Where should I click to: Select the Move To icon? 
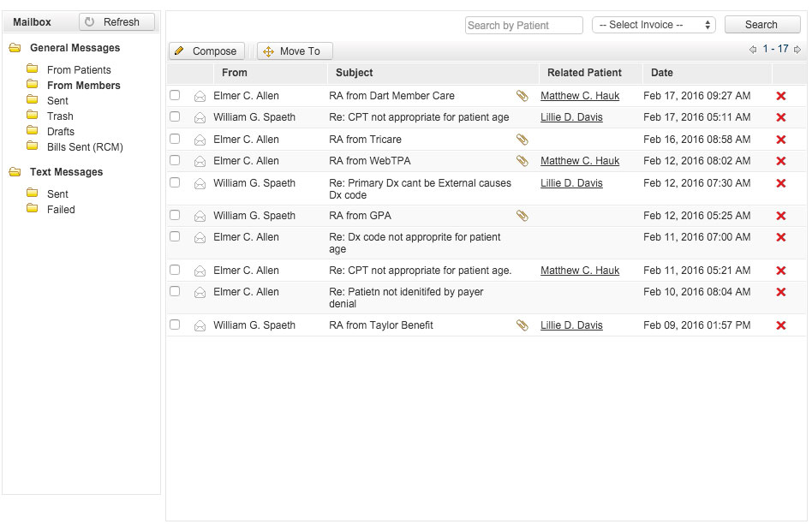click(x=270, y=51)
